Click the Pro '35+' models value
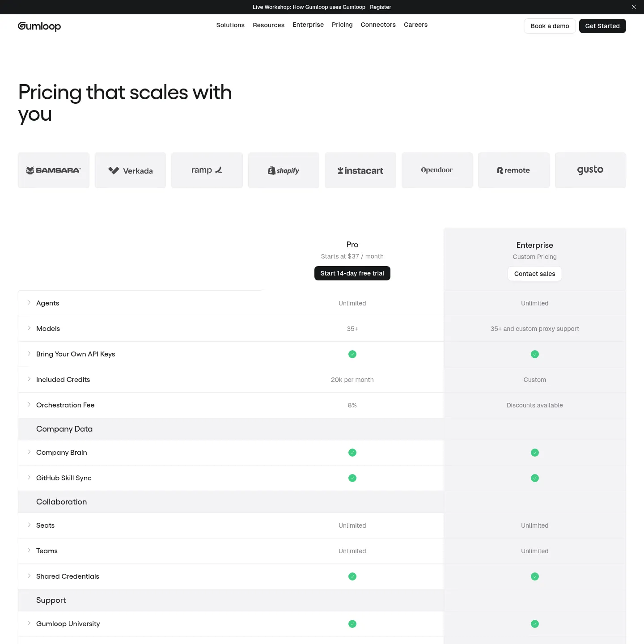Screen dimensions: 644x644 [x=352, y=329]
